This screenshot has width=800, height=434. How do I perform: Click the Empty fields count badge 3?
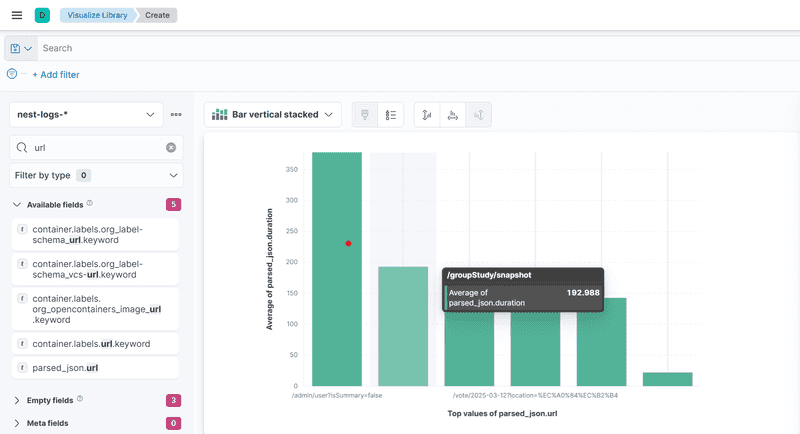pos(173,400)
